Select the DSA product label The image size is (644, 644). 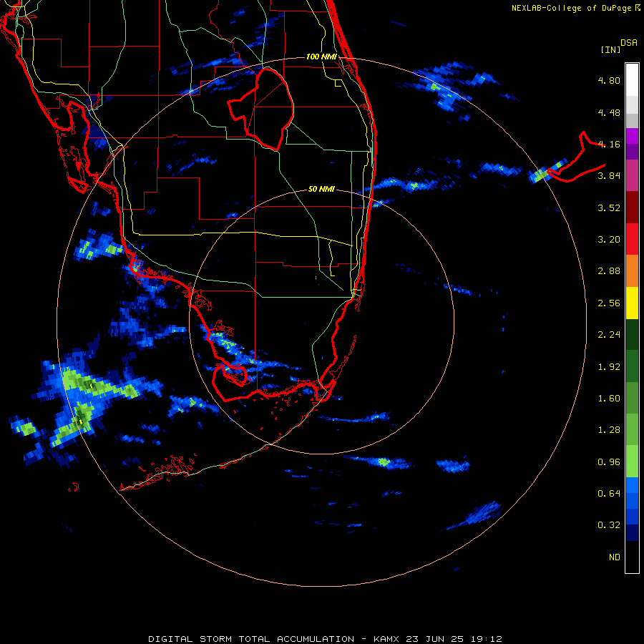[x=629, y=43]
